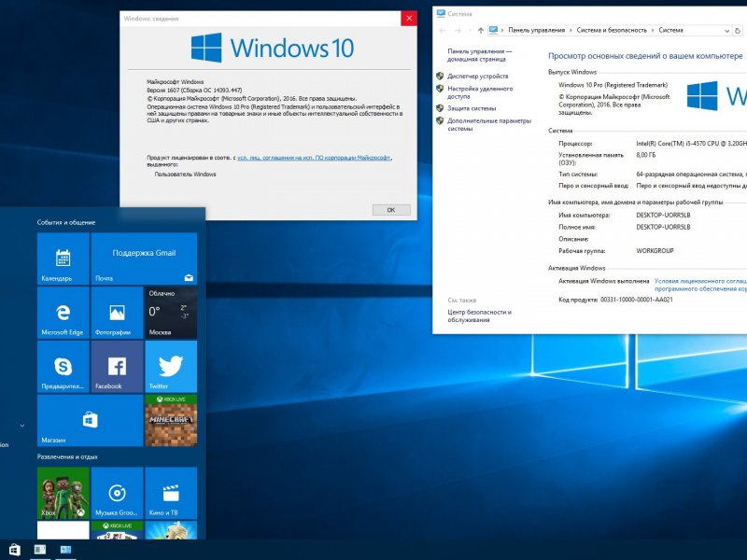Open Защита системы link
The width and height of the screenshot is (747, 560).
tap(472, 108)
